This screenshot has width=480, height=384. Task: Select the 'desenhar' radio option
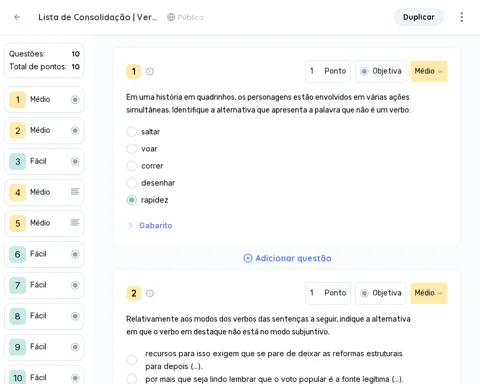coord(132,183)
